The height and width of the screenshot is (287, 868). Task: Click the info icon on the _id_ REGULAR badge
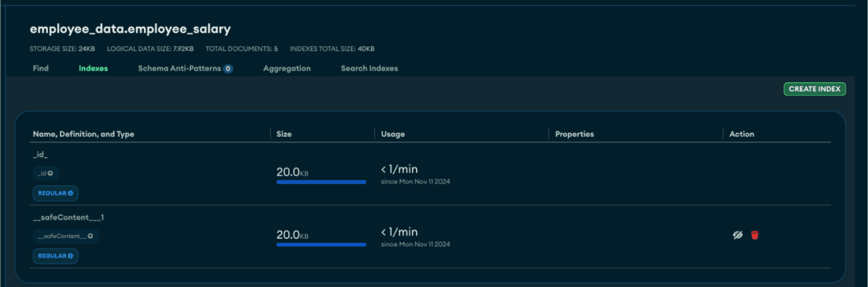tap(71, 193)
